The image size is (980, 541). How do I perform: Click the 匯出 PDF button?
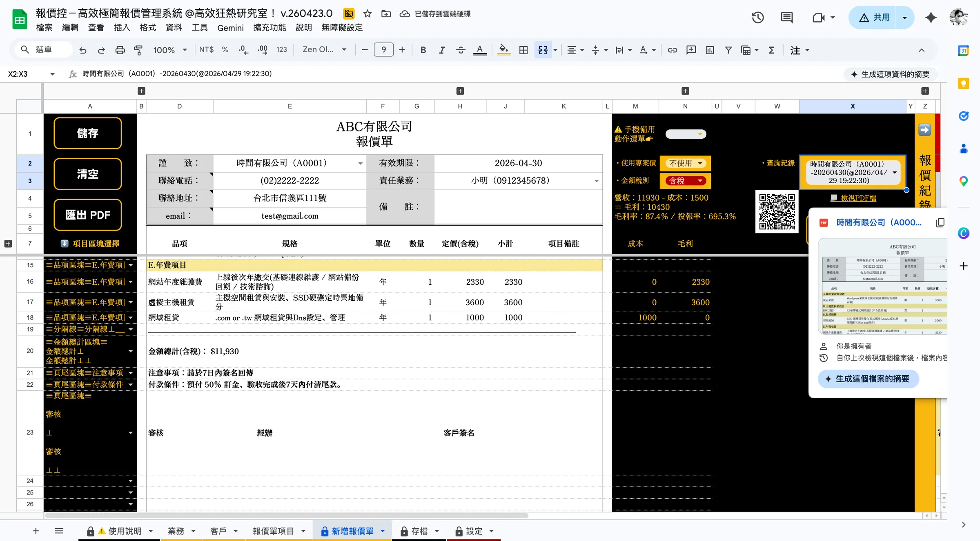click(88, 215)
